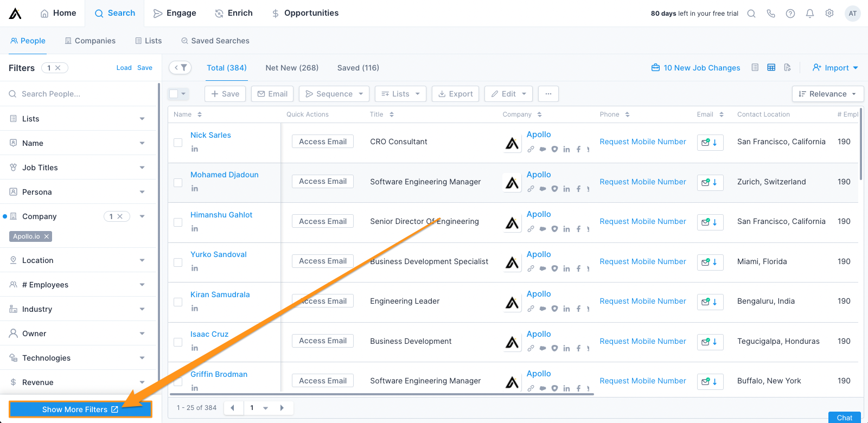Image resolution: width=868 pixels, height=423 pixels.
Task: Show Net New (268) results
Action: pos(292,68)
